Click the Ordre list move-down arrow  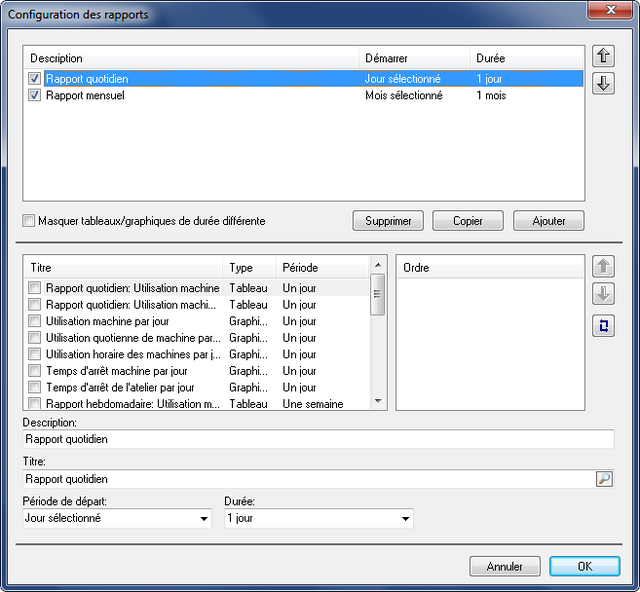coord(603,294)
